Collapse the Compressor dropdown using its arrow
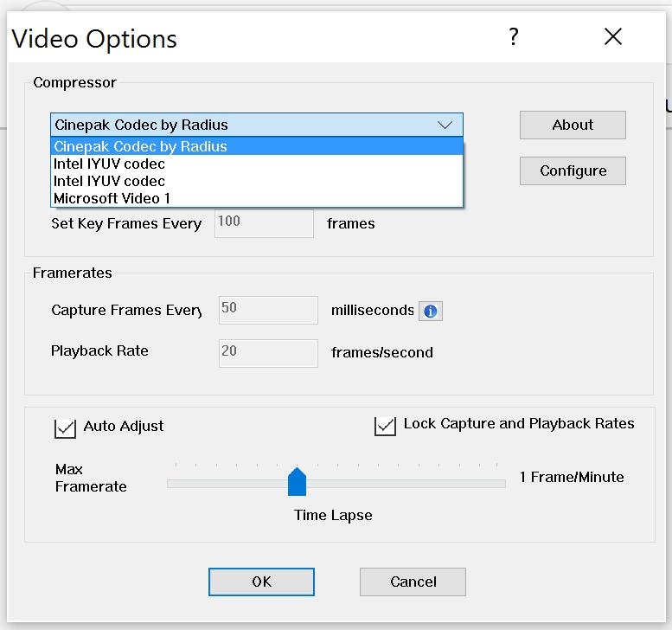 coord(445,125)
